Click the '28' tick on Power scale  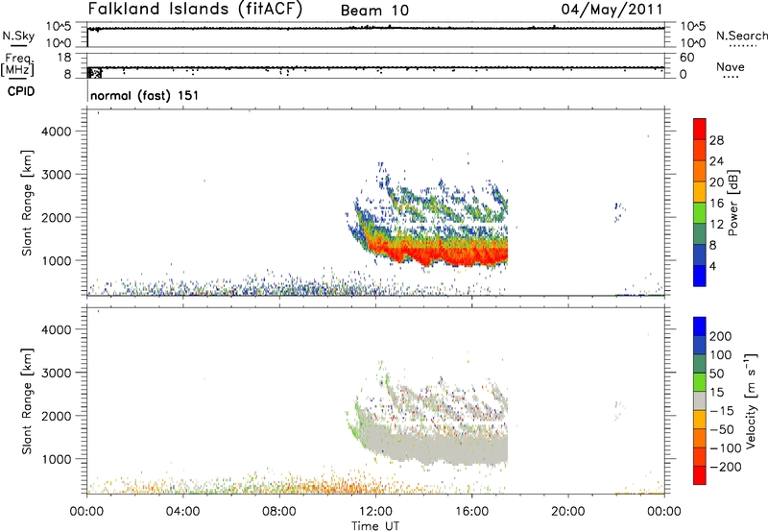716,140
